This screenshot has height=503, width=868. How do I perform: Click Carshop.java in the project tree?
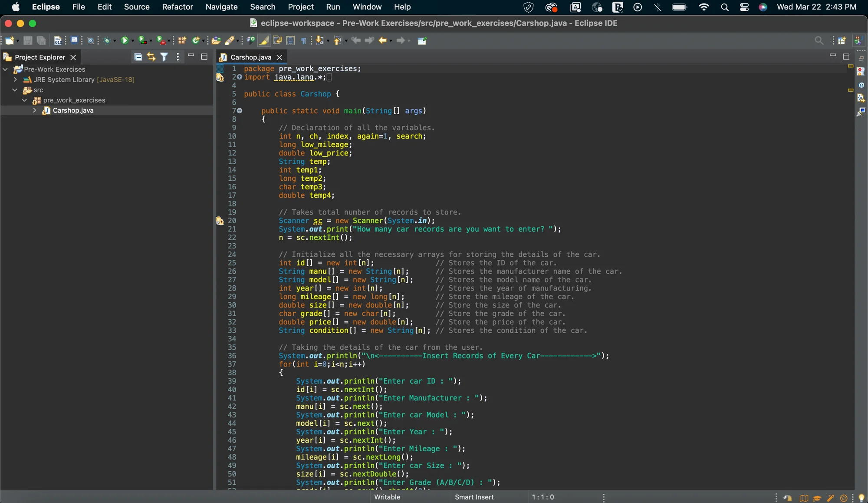pos(73,110)
